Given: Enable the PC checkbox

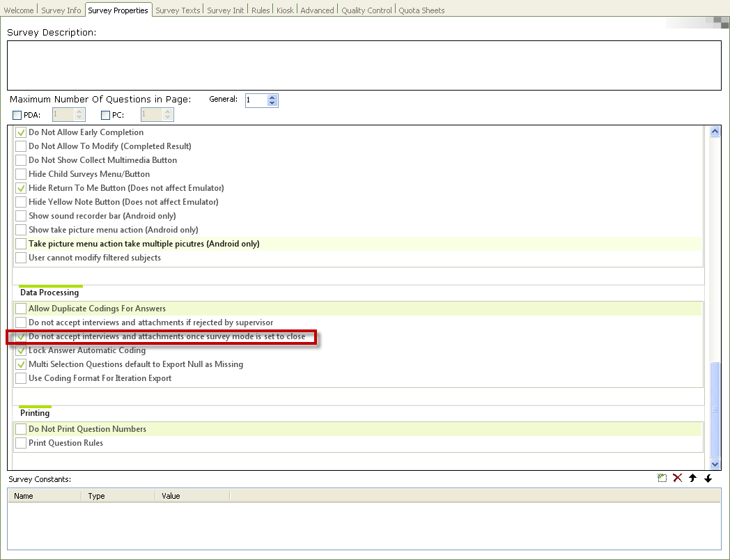Looking at the screenshot, I should click(x=106, y=115).
